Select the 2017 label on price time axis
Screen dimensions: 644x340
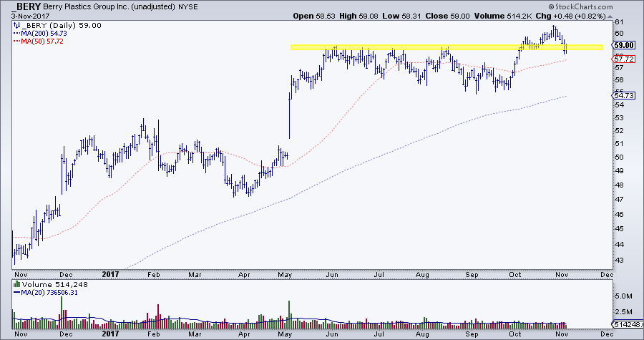tap(111, 273)
